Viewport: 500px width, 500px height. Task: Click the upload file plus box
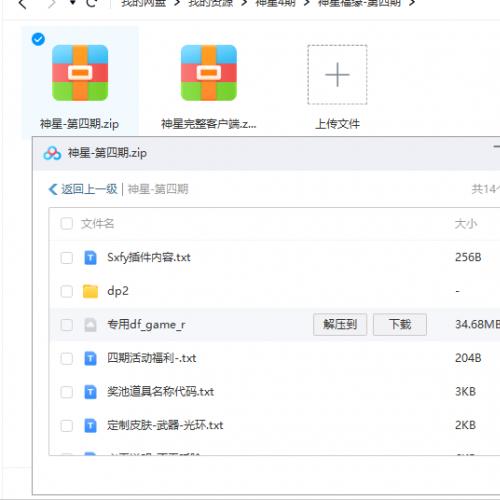[337, 75]
